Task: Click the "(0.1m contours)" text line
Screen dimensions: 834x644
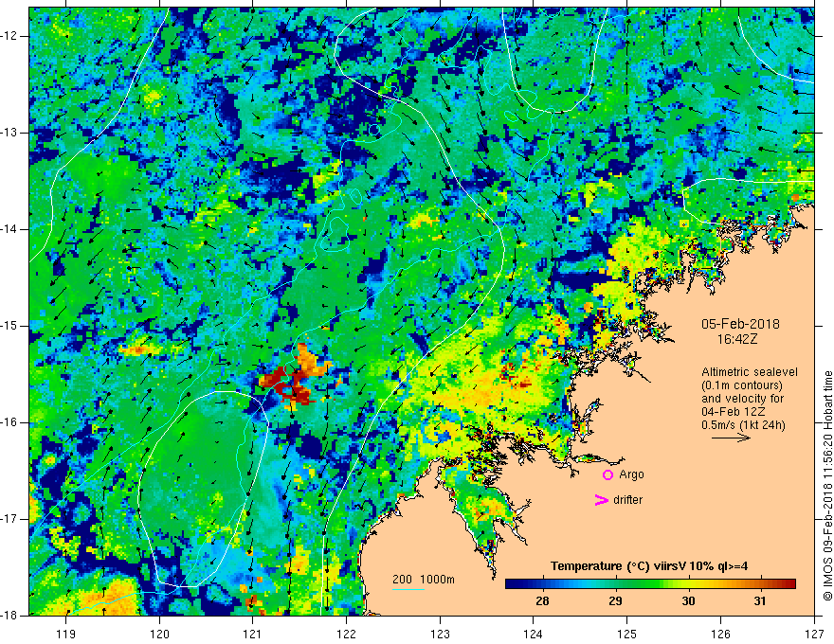Action: (x=742, y=385)
